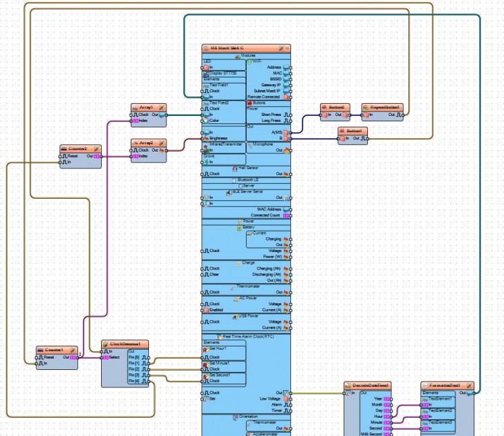Image resolution: width=504 pixels, height=436 pixels.
Task: Click the Battery section icon
Action: (239, 228)
